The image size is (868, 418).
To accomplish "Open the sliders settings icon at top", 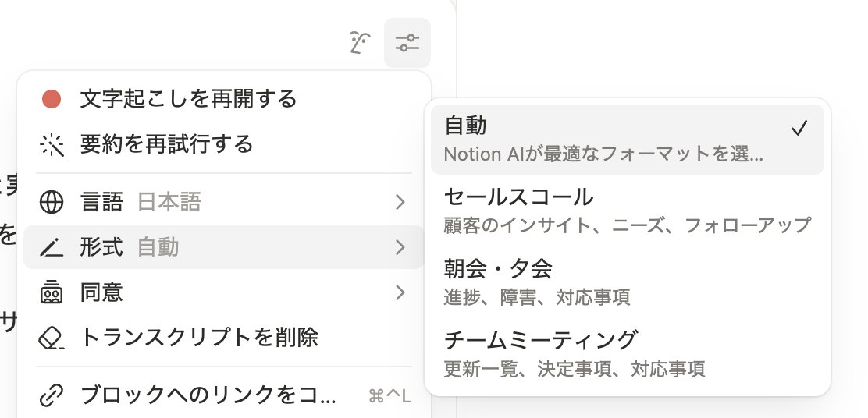I will tap(407, 43).
